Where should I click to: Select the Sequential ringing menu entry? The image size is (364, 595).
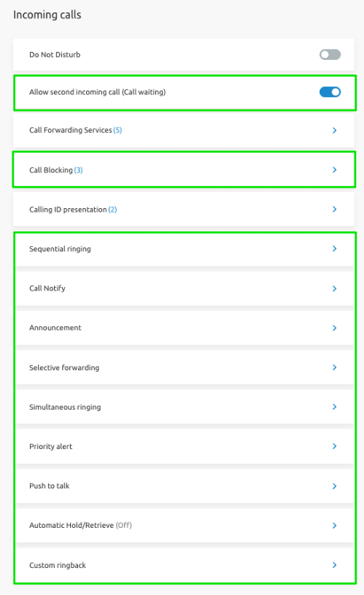coord(184,249)
